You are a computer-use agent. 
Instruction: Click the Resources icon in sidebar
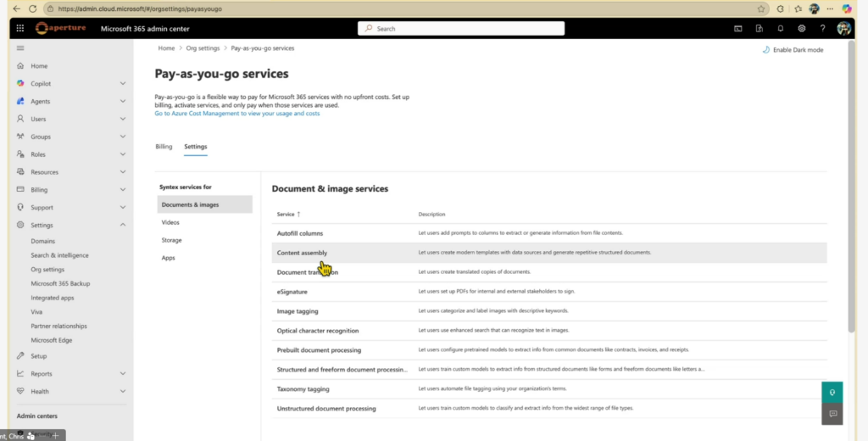(x=20, y=172)
